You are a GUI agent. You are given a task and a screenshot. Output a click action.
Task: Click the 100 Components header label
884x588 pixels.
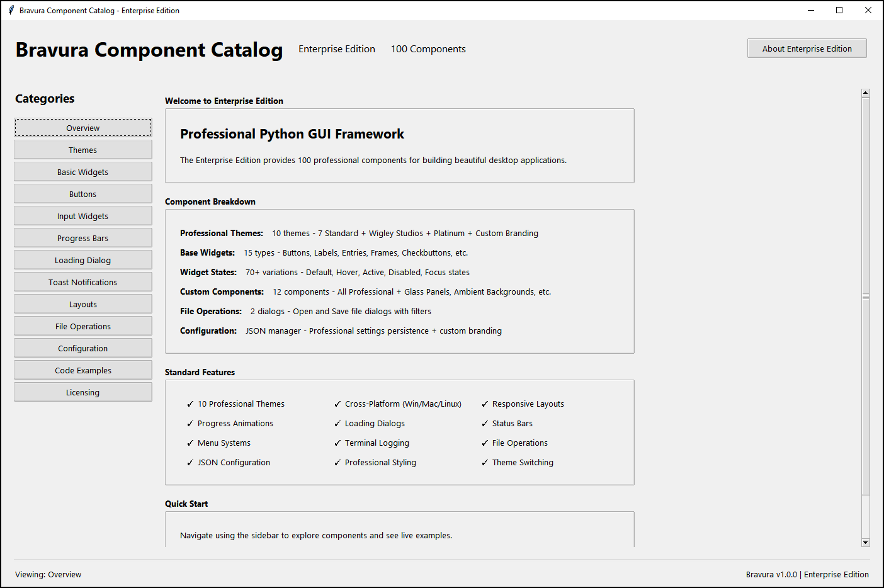[428, 48]
